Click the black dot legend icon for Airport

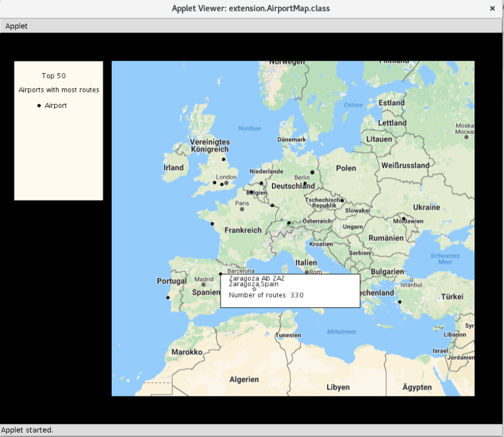(39, 106)
